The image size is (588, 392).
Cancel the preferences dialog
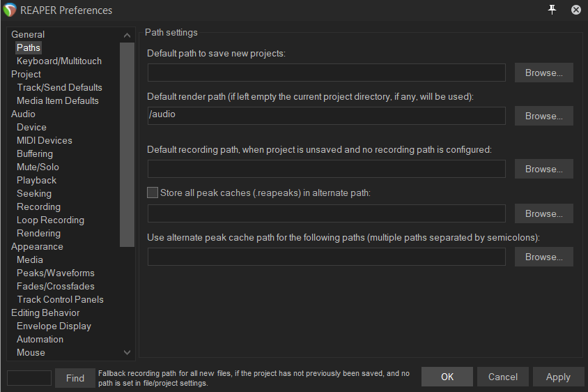[x=503, y=377]
